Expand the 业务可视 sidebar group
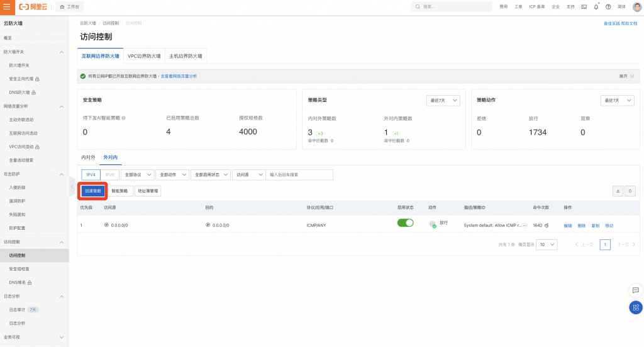 coord(62,337)
